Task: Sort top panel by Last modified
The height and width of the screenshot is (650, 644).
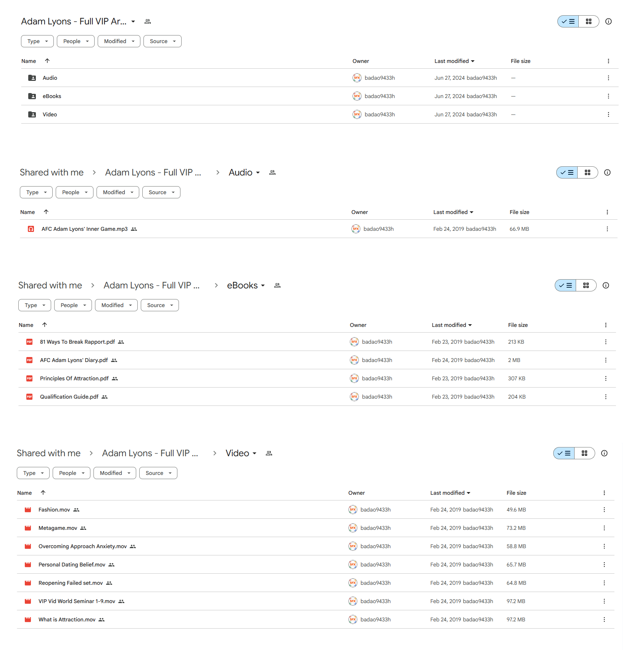Action: click(454, 61)
